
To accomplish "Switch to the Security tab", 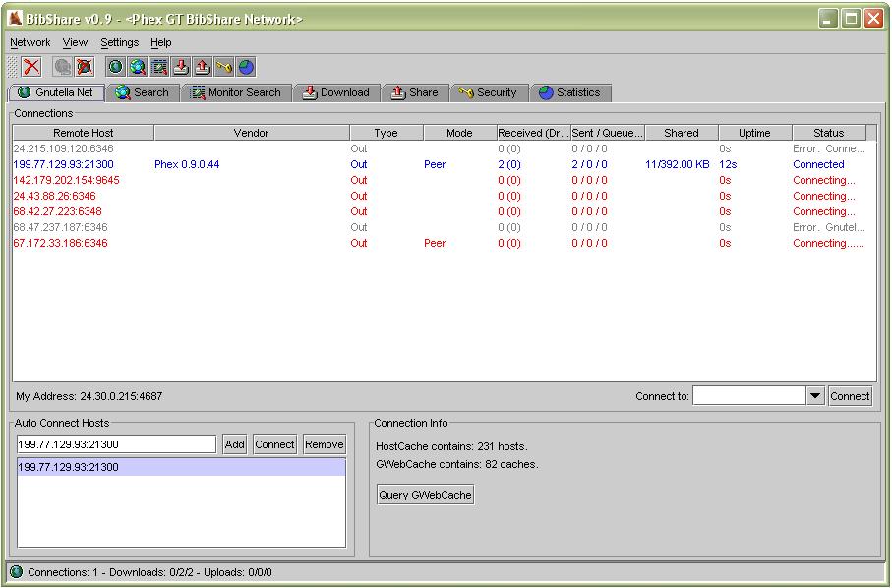I will [489, 91].
